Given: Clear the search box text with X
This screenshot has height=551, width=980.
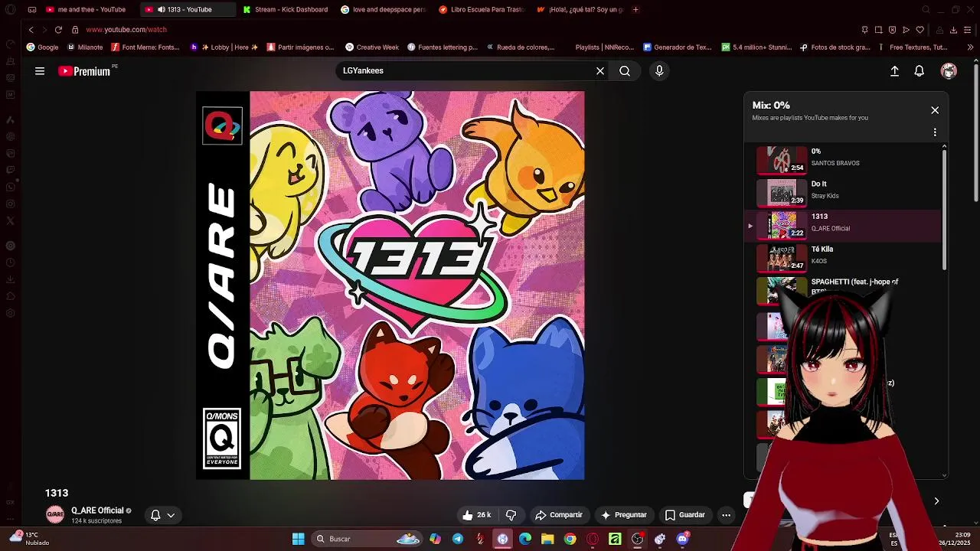Looking at the screenshot, I should pos(600,71).
